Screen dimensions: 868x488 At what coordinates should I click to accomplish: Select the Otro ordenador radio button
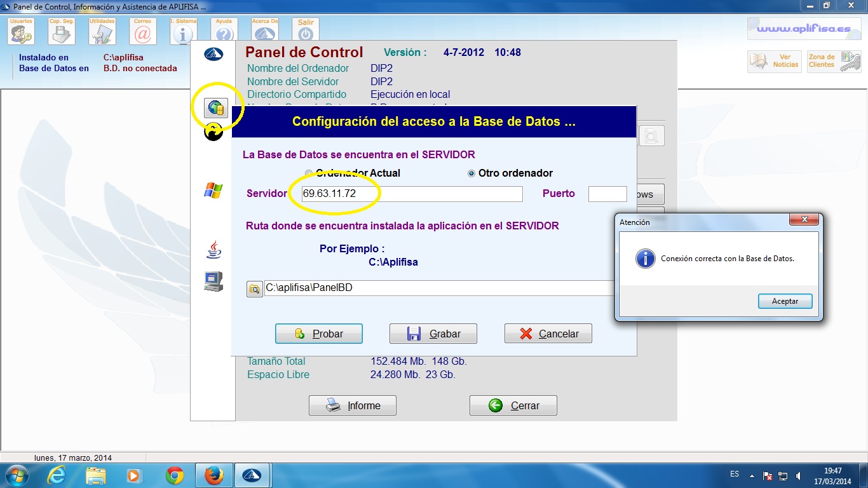click(471, 173)
